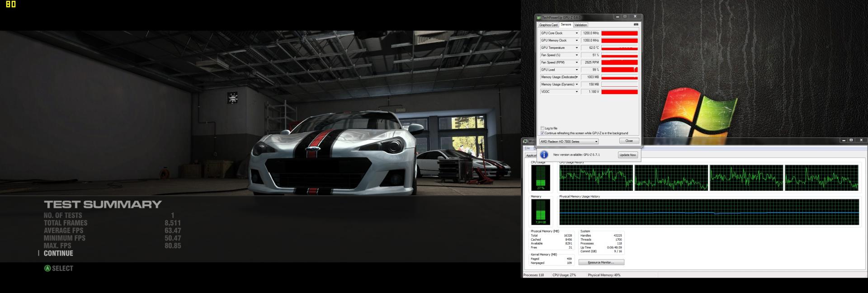Image resolution: width=868 pixels, height=293 pixels.
Task: Click the Processes: 118 status bar entry
Action: [x=534, y=275]
